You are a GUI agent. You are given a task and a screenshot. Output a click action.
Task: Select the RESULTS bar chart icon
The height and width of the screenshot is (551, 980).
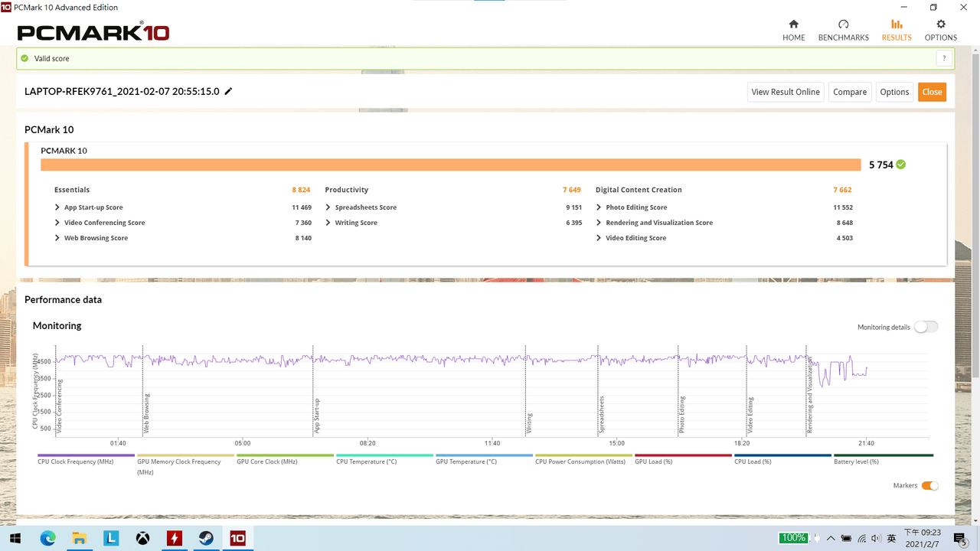[x=897, y=24]
